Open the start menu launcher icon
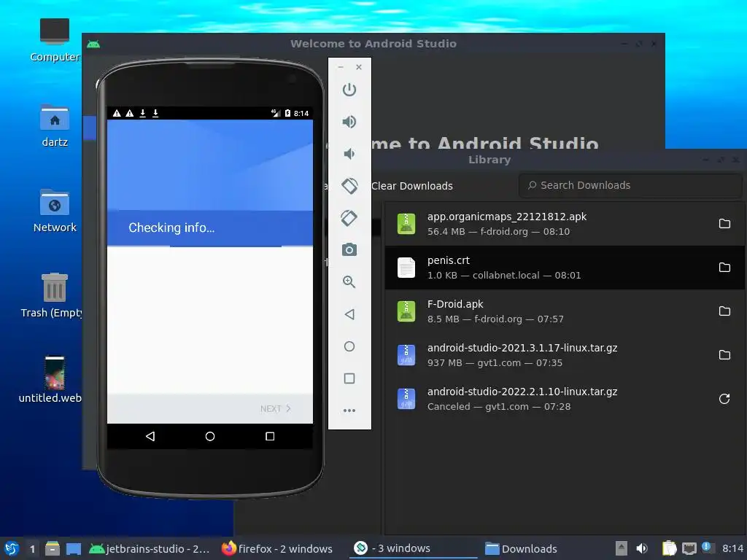This screenshot has width=747, height=560. [x=12, y=548]
